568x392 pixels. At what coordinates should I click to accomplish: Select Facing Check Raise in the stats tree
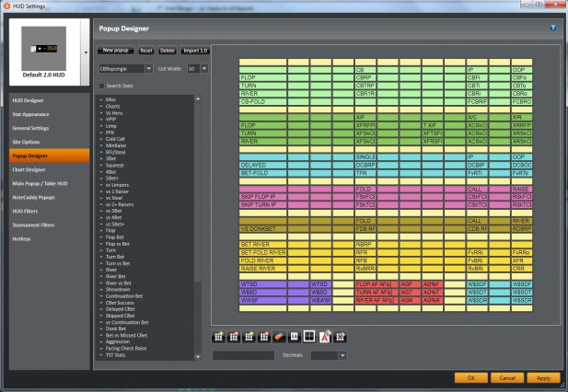[126, 348]
